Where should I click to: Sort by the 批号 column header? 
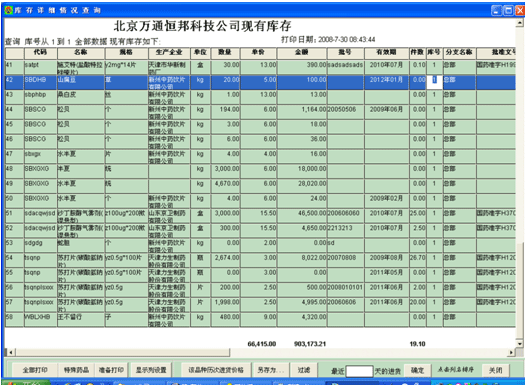coord(345,52)
